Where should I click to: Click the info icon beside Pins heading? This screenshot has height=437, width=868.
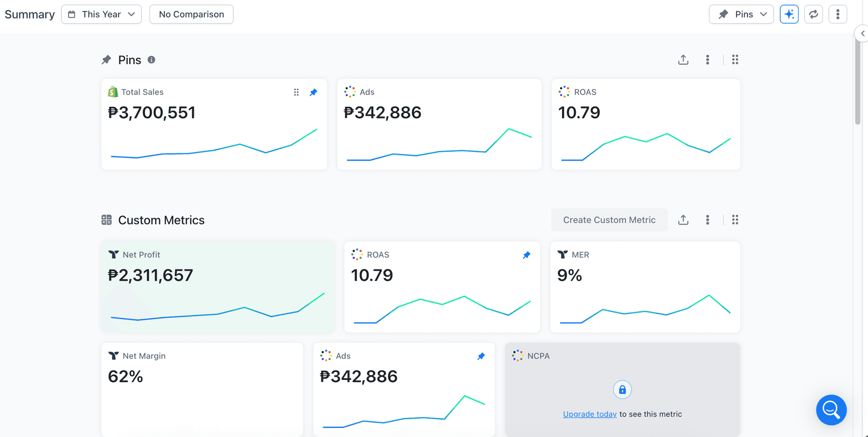click(x=151, y=60)
